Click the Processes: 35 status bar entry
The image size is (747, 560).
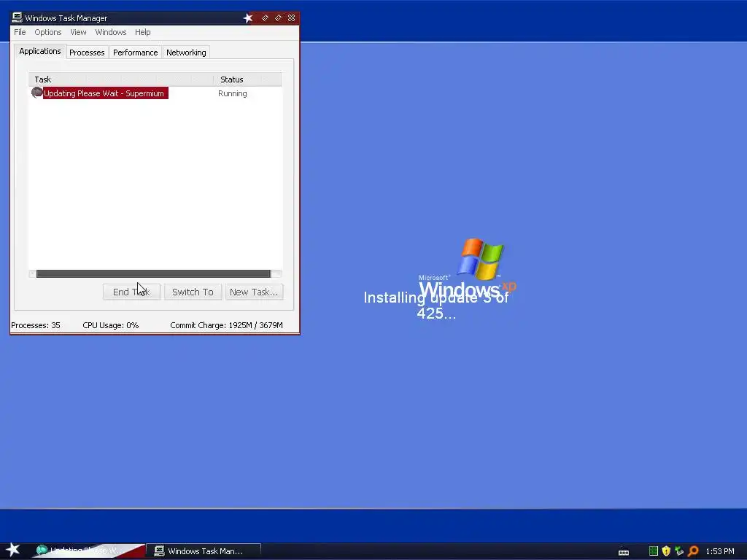pyautogui.click(x=36, y=325)
